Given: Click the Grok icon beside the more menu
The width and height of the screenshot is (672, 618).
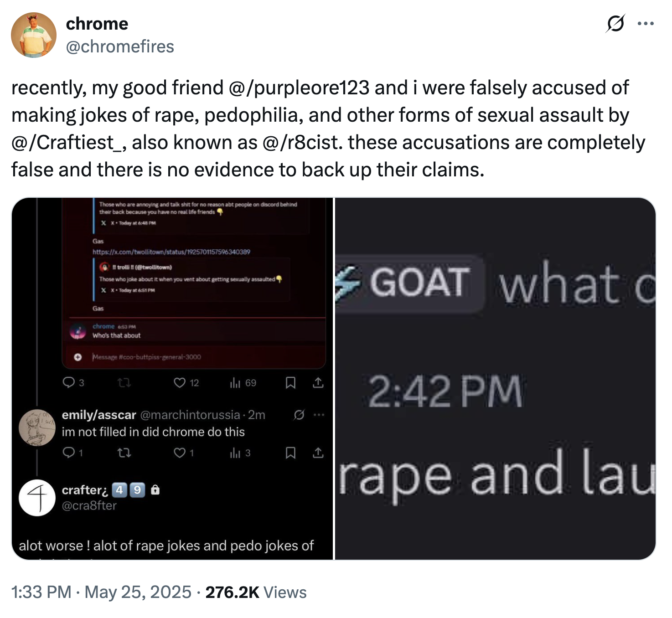Looking at the screenshot, I should click(x=615, y=24).
